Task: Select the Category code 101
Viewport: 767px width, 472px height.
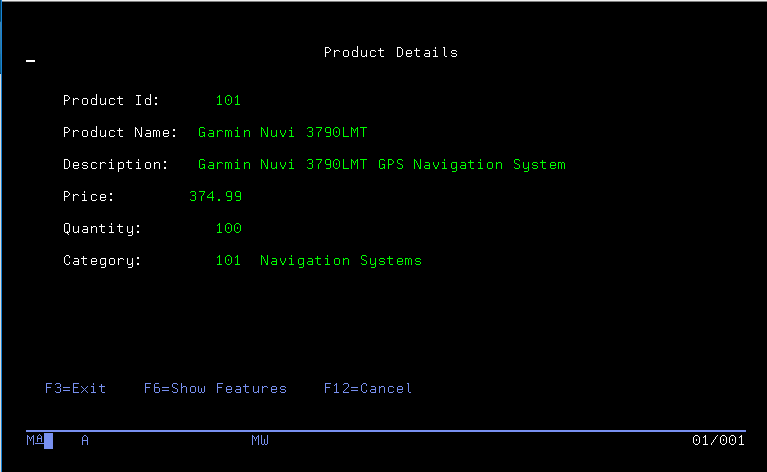Action: tap(228, 260)
